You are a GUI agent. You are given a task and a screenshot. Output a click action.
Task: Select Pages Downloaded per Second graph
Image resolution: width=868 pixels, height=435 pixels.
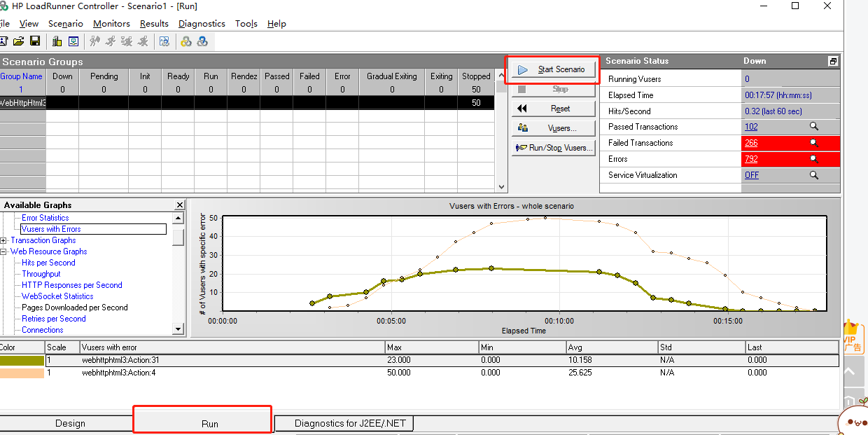(x=75, y=308)
